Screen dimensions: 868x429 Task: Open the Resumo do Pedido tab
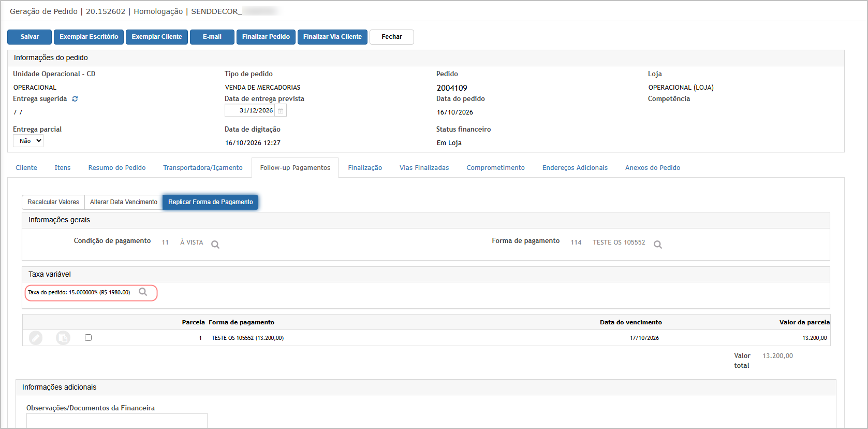click(x=117, y=168)
